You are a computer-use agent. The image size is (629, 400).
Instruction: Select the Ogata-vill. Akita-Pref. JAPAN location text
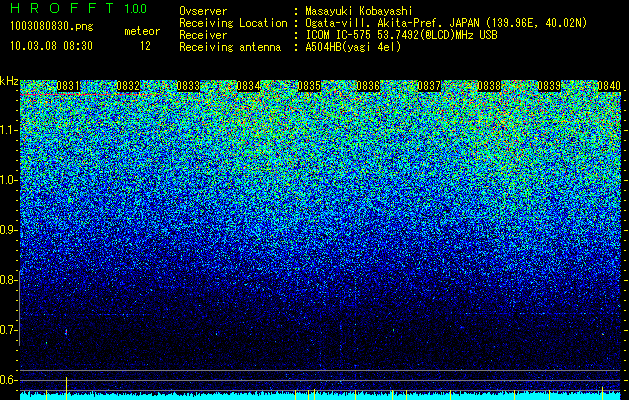tap(446, 23)
